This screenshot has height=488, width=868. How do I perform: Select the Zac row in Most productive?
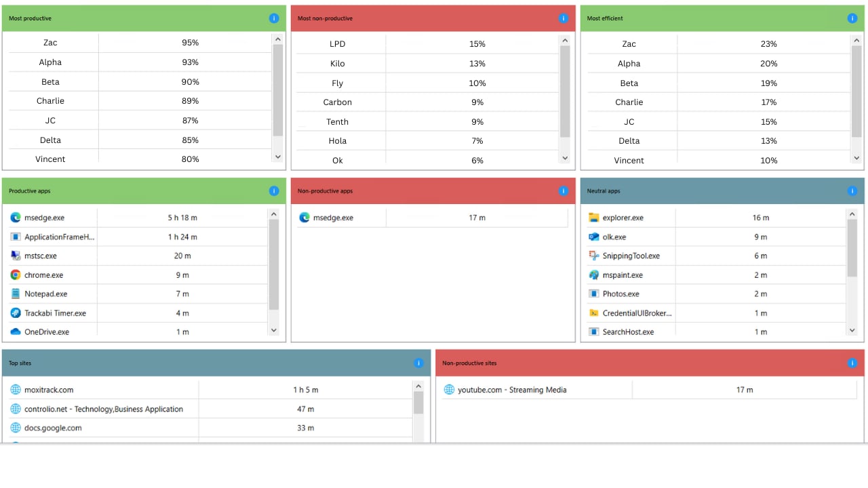pos(50,43)
